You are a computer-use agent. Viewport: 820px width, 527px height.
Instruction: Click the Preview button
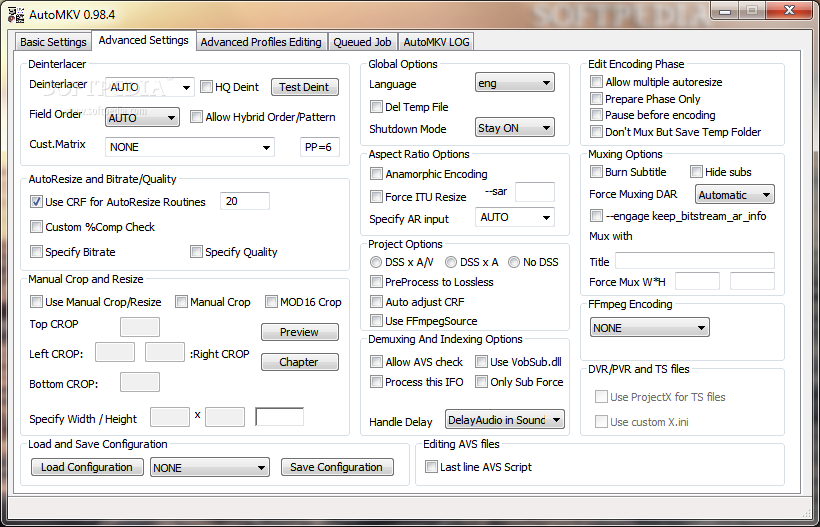(x=300, y=332)
